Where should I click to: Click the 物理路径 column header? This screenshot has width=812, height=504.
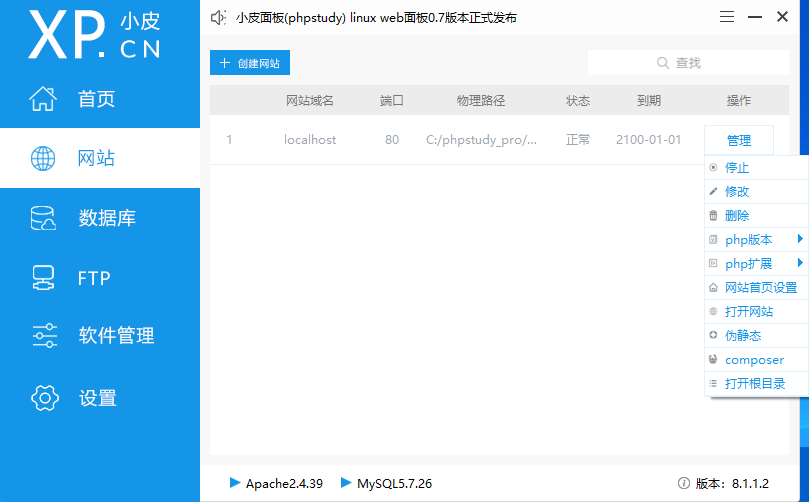point(481,100)
